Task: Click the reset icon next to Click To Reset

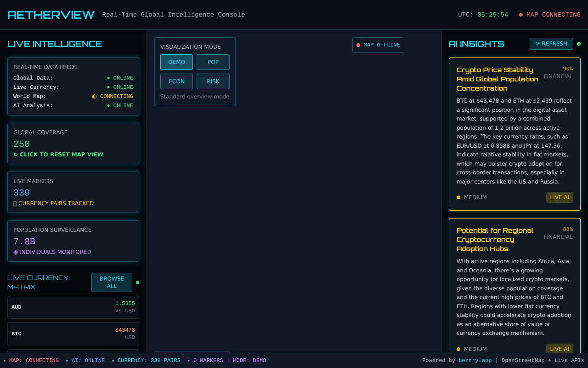Action: coord(15,154)
